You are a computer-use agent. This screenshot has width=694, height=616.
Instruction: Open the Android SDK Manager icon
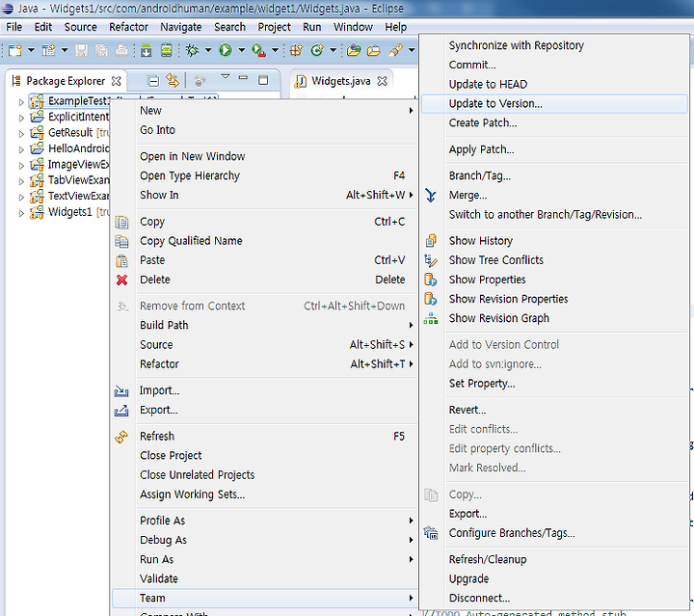(147, 50)
